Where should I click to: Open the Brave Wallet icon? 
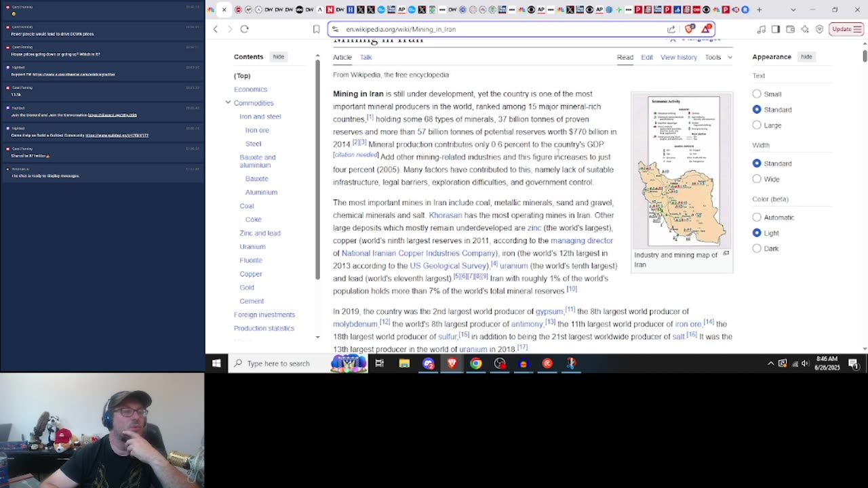pos(790,29)
